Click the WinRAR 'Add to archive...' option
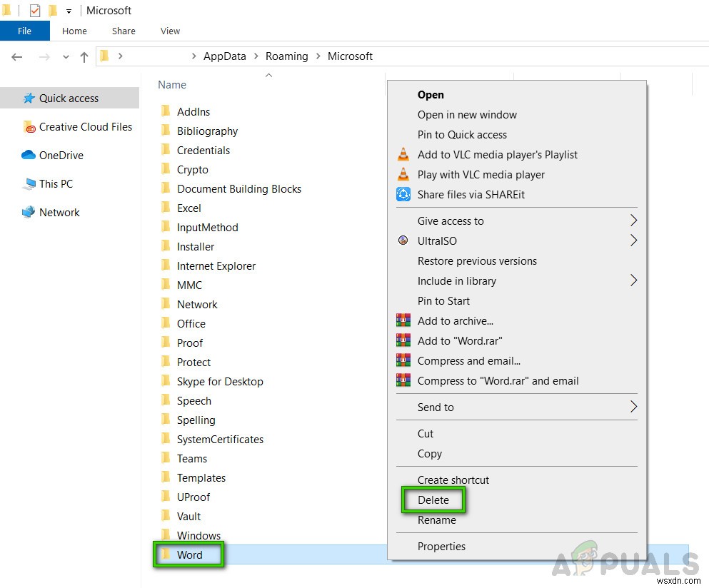 point(456,321)
